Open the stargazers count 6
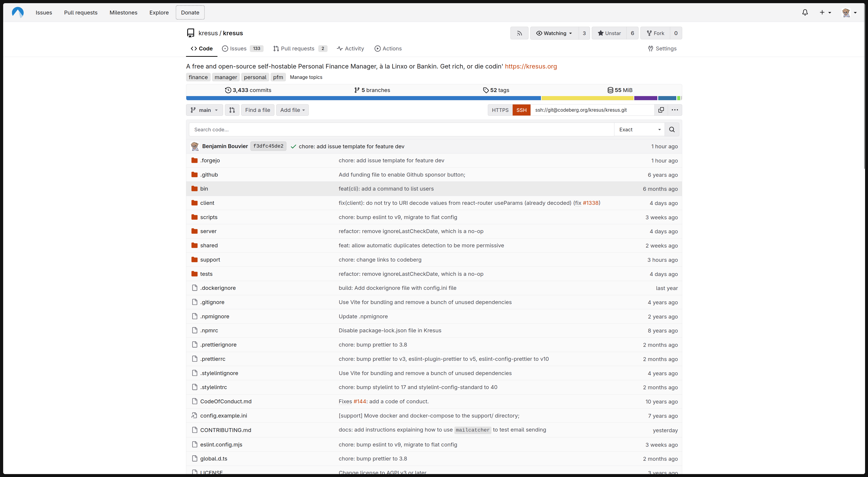Image resolution: width=868 pixels, height=477 pixels. [x=632, y=33]
